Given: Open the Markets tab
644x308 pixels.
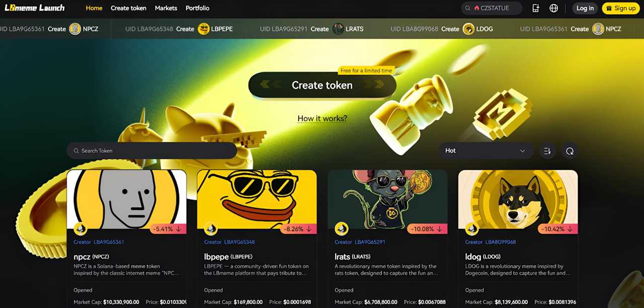Looking at the screenshot, I should pyautogui.click(x=166, y=8).
